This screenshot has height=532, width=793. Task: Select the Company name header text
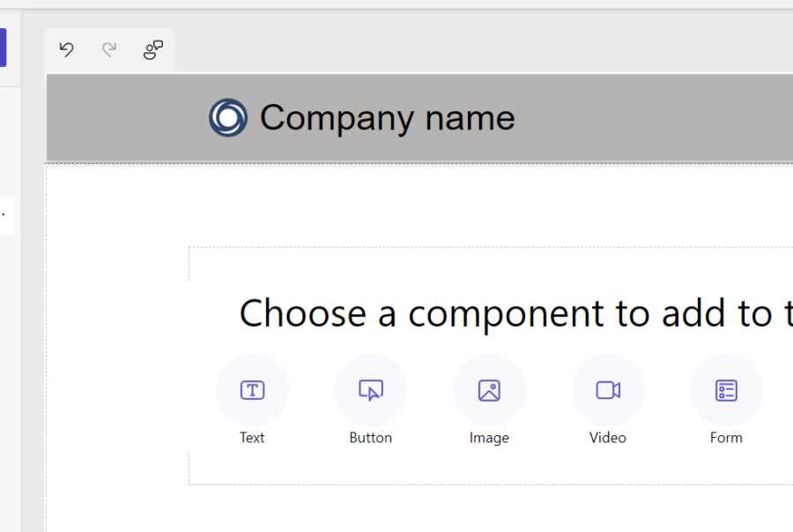point(388,117)
